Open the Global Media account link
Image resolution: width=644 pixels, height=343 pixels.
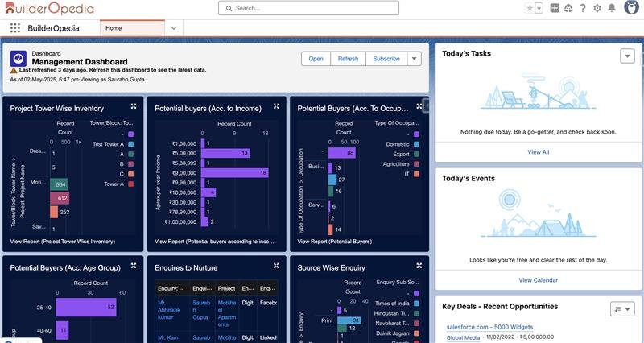(463, 337)
